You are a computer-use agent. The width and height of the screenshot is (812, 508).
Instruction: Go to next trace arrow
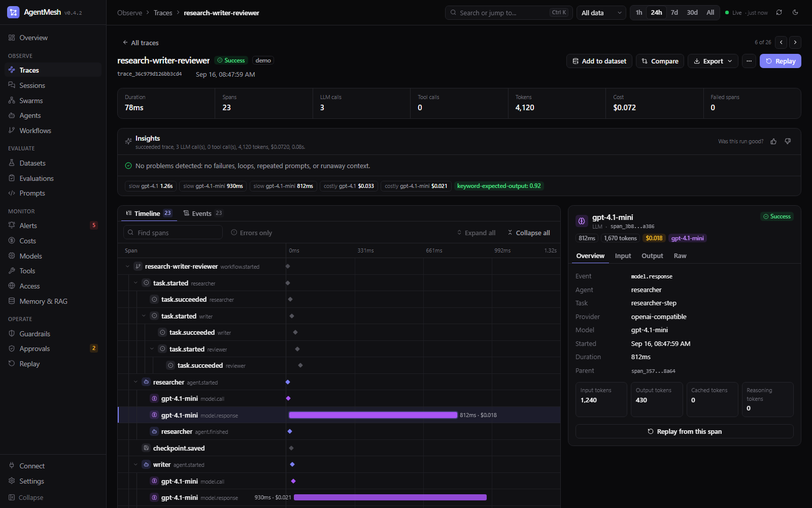(x=795, y=43)
